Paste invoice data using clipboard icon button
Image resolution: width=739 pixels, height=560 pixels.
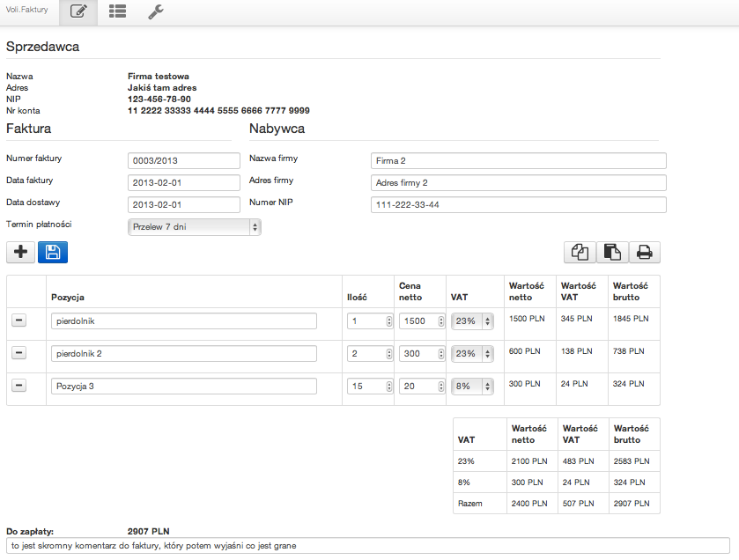click(x=612, y=252)
